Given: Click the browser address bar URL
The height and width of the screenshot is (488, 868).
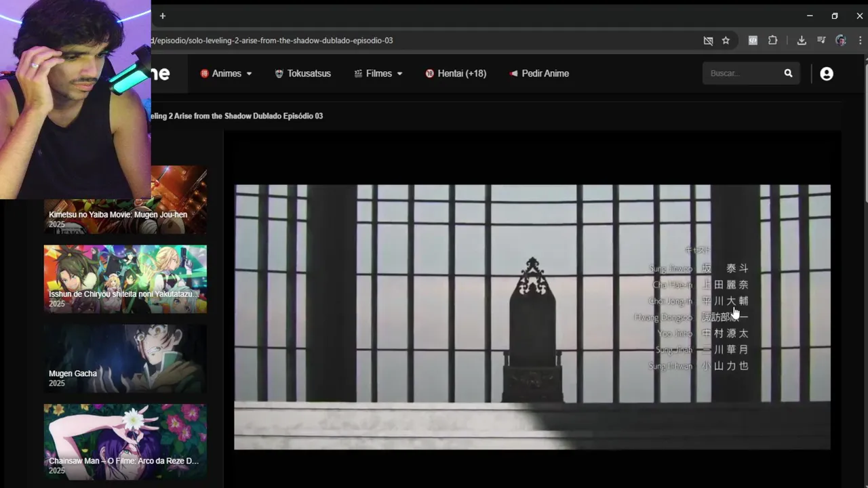Looking at the screenshot, I should click(x=272, y=41).
